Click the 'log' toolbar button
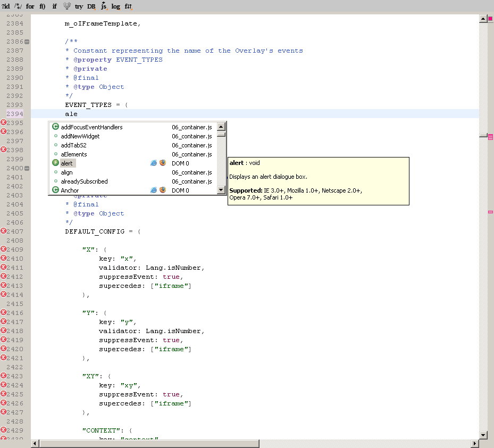Viewport: 494px width, 448px height. coord(115,6)
